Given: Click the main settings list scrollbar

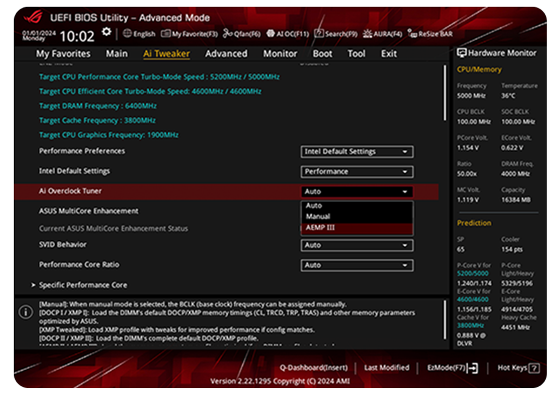Looking at the screenshot, I should pos(444,93).
